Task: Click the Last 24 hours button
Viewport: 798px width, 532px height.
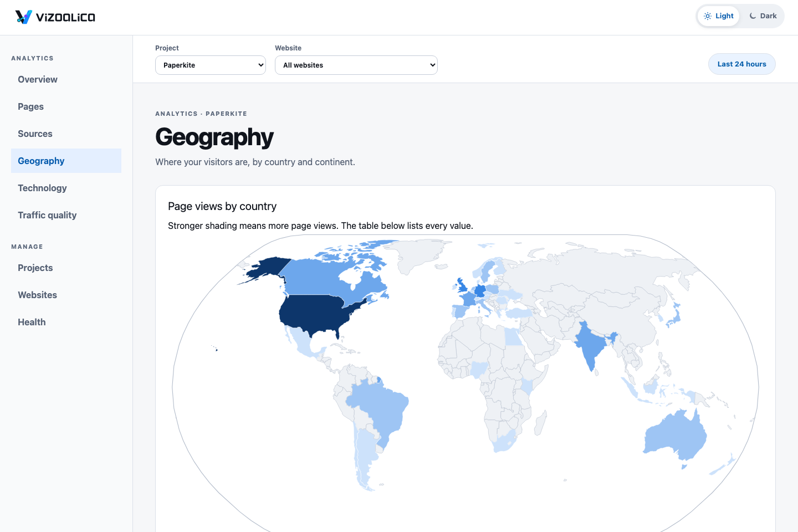Action: (x=741, y=64)
